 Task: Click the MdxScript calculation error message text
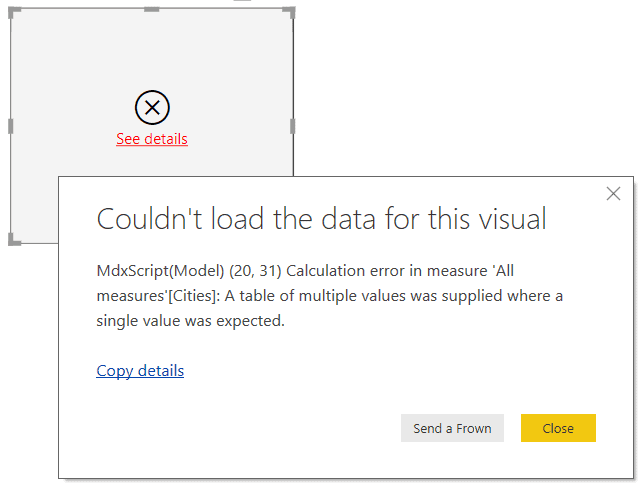tap(300, 271)
